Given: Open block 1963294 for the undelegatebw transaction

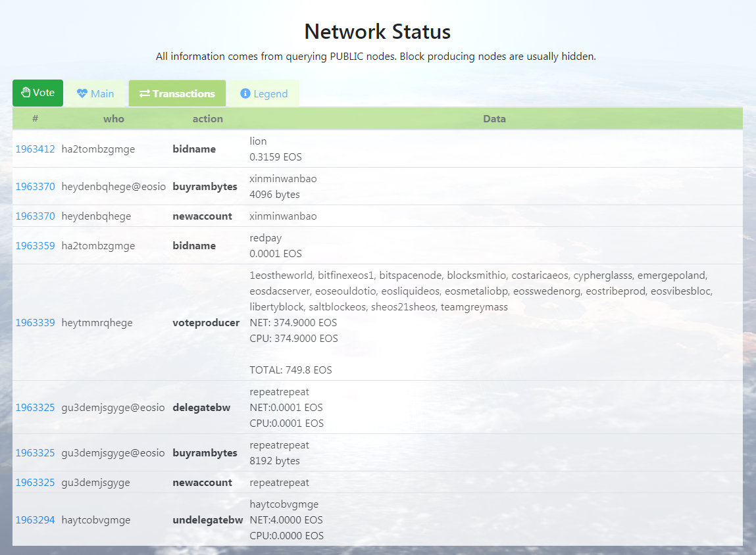Looking at the screenshot, I should click(36, 520).
